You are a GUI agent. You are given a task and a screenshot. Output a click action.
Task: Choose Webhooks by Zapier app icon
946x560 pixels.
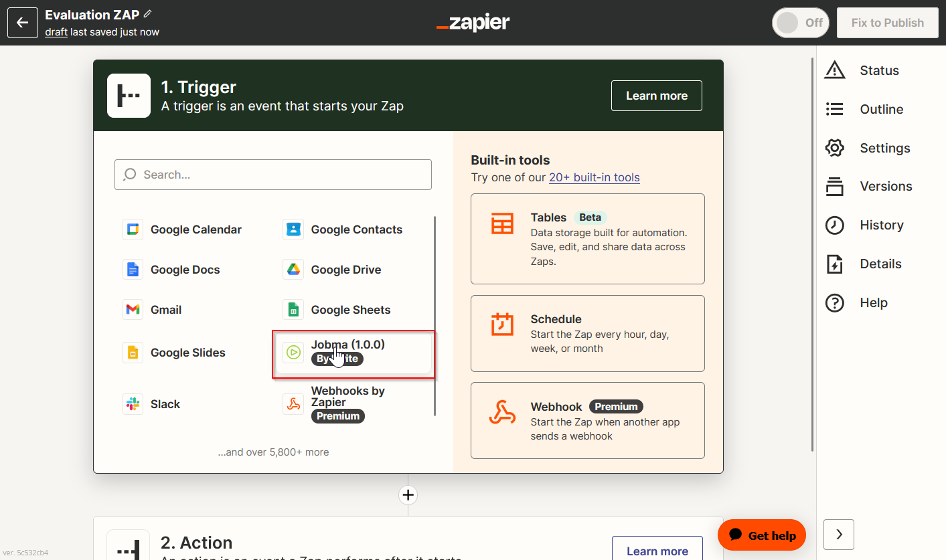point(293,404)
